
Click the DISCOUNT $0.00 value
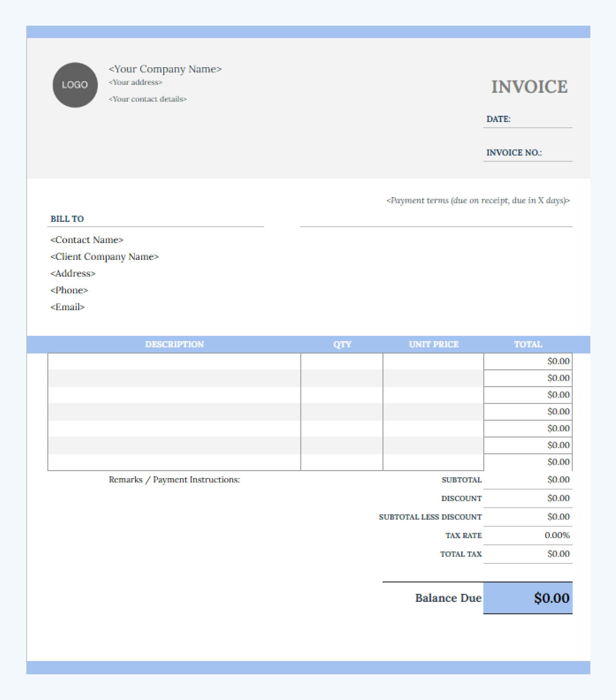click(x=559, y=498)
